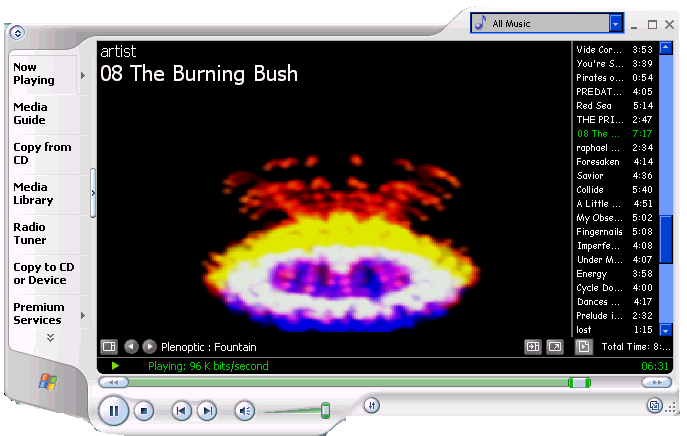Screen dimensions: 687x436
Task: Select PREDAT... track in playlist
Action: tap(615, 92)
